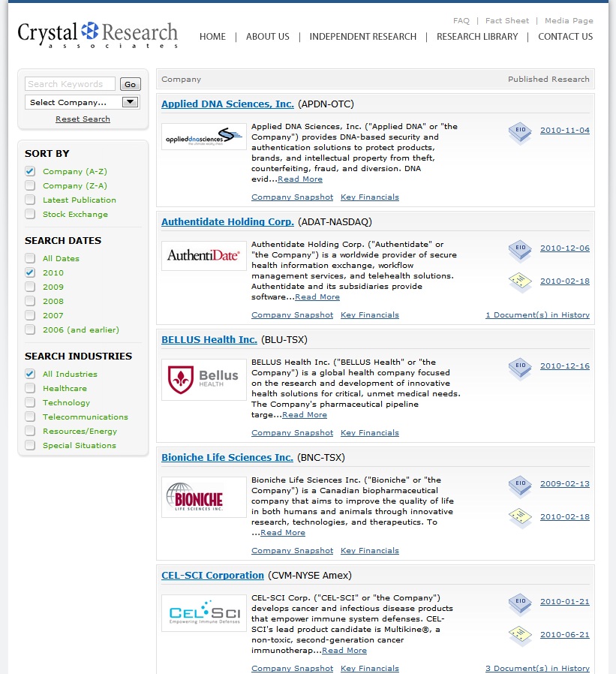The height and width of the screenshot is (674, 616).
Task: Open the Media Page link
Action: (x=569, y=20)
